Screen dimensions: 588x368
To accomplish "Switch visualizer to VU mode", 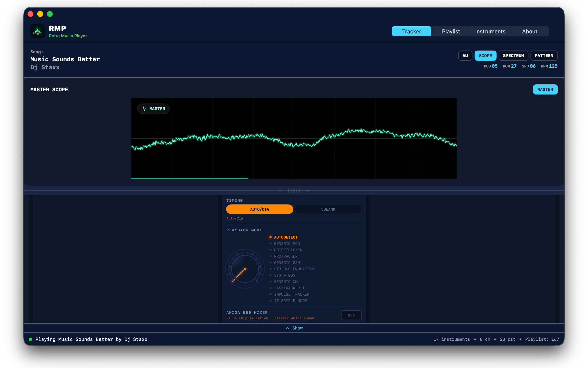I will pos(465,55).
